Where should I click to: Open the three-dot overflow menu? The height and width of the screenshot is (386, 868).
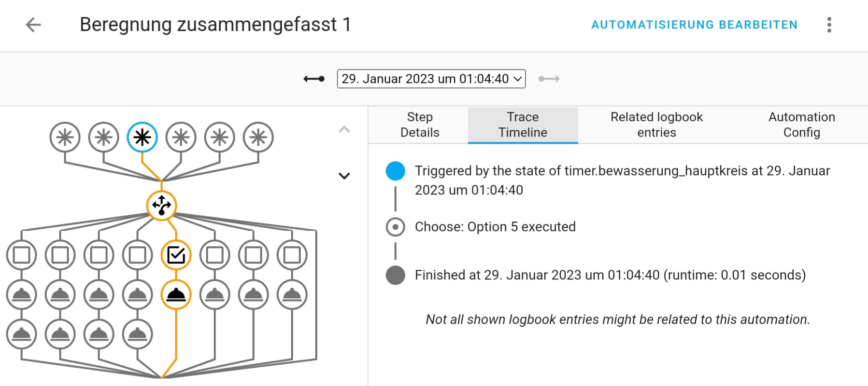point(829,25)
